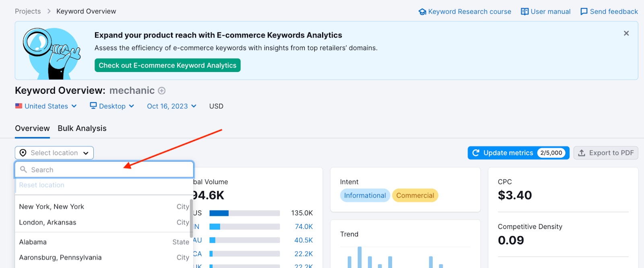Click the refresh icon on Update metrics
The height and width of the screenshot is (268, 644).
[x=476, y=153]
